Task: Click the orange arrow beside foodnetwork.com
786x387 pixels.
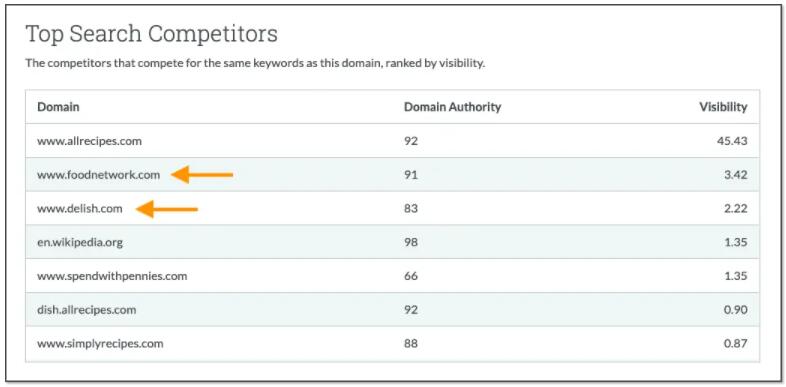Action: pos(202,175)
